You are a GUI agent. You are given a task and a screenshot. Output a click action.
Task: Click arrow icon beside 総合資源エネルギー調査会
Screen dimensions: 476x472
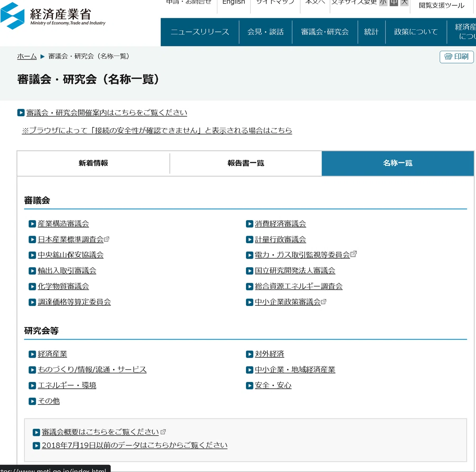click(250, 287)
